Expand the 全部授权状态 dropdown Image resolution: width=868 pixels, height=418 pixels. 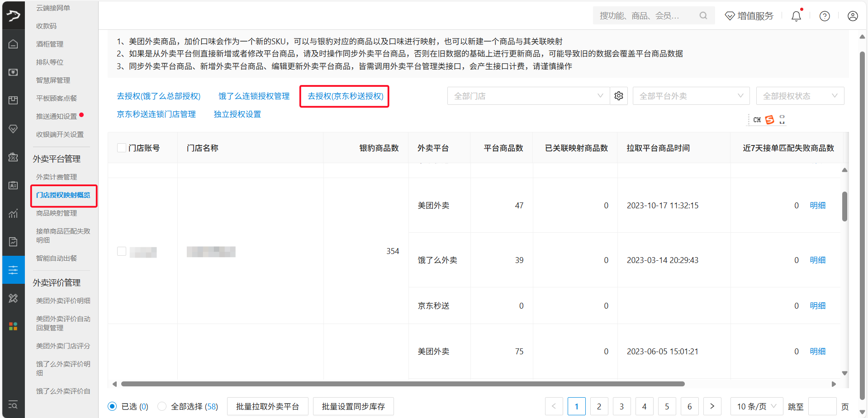pyautogui.click(x=800, y=96)
